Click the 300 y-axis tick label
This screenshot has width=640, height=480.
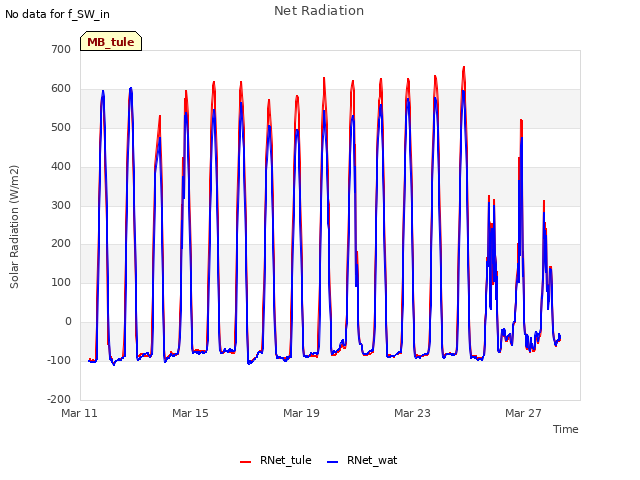pyautogui.click(x=61, y=205)
